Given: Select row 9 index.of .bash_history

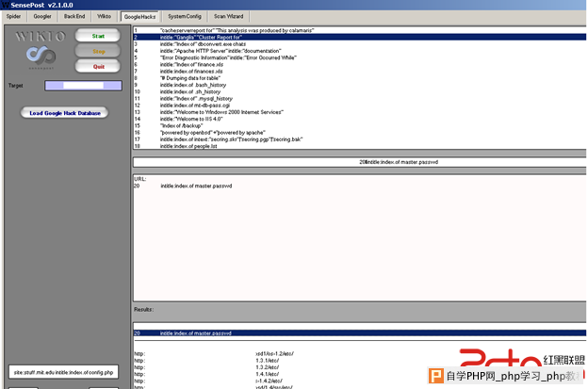Looking at the screenshot, I should point(360,85).
